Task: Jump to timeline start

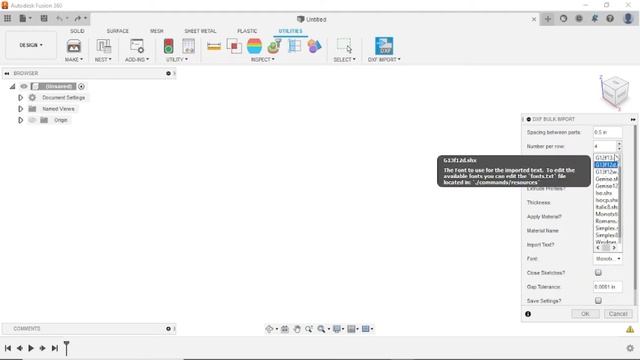Action: coord(8,348)
